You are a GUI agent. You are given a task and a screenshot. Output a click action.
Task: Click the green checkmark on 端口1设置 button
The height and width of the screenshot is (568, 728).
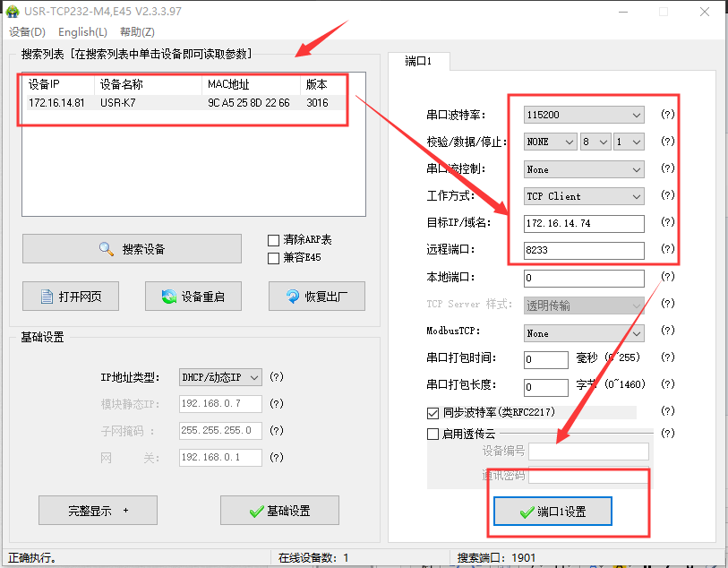pyautogui.click(x=527, y=512)
